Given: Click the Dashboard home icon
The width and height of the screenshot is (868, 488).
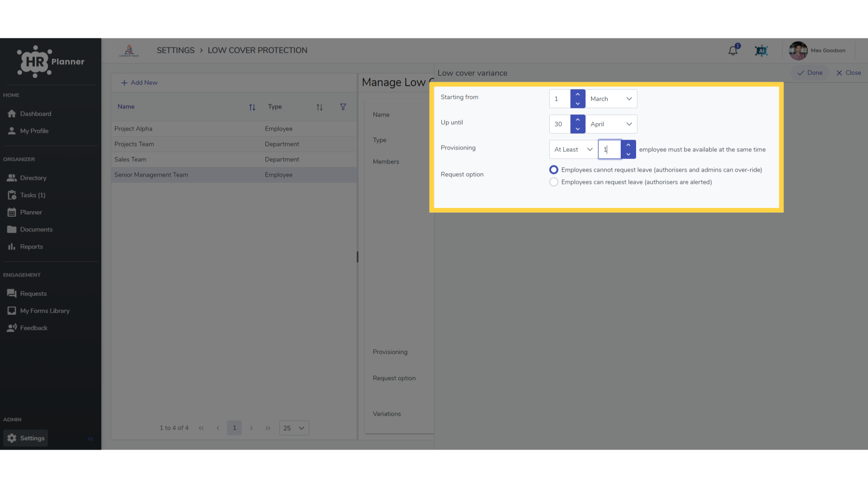Looking at the screenshot, I should (x=12, y=114).
